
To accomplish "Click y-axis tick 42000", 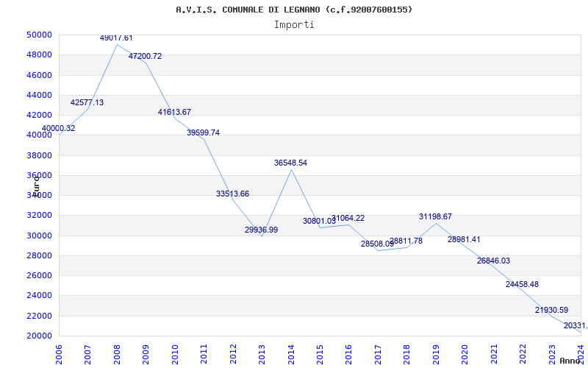I will pos(39,116).
